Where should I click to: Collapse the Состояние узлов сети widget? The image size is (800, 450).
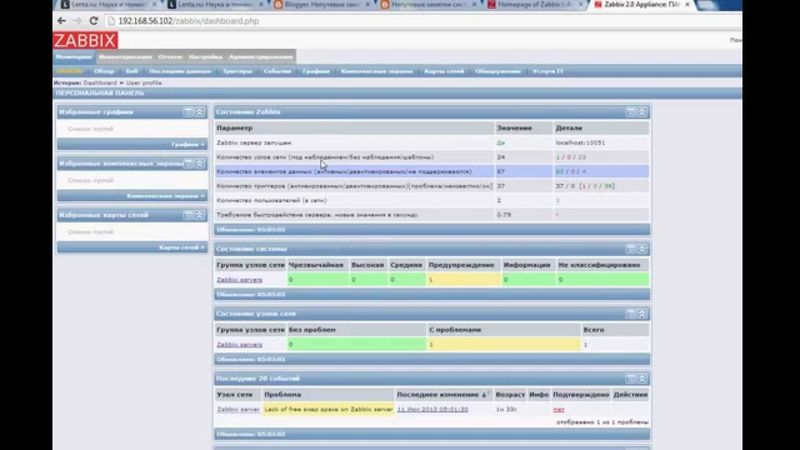(x=642, y=314)
